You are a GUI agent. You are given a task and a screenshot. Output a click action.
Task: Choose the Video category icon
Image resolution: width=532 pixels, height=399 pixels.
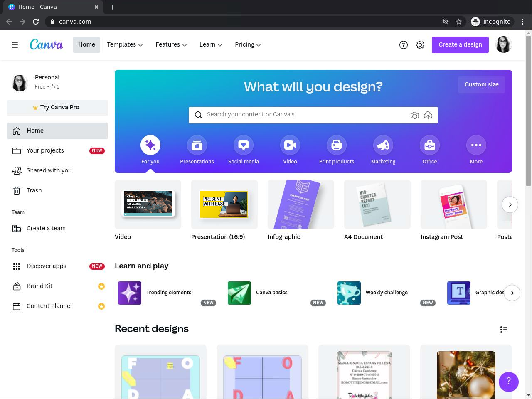(x=290, y=145)
